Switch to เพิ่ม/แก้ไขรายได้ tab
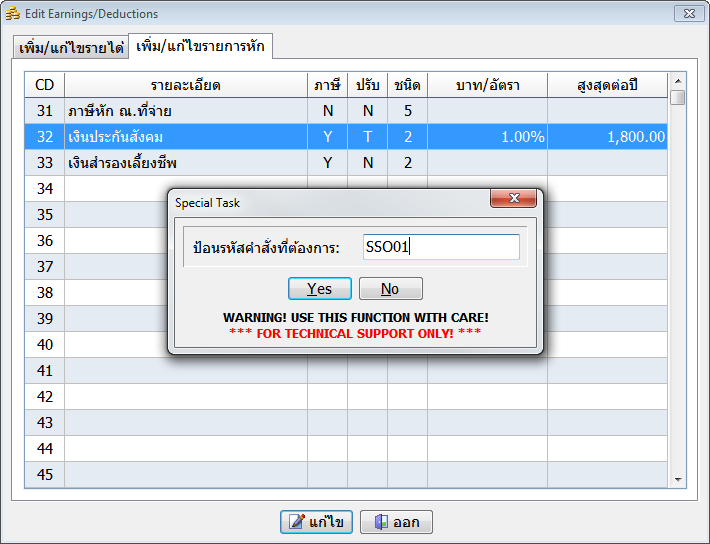 (x=71, y=49)
